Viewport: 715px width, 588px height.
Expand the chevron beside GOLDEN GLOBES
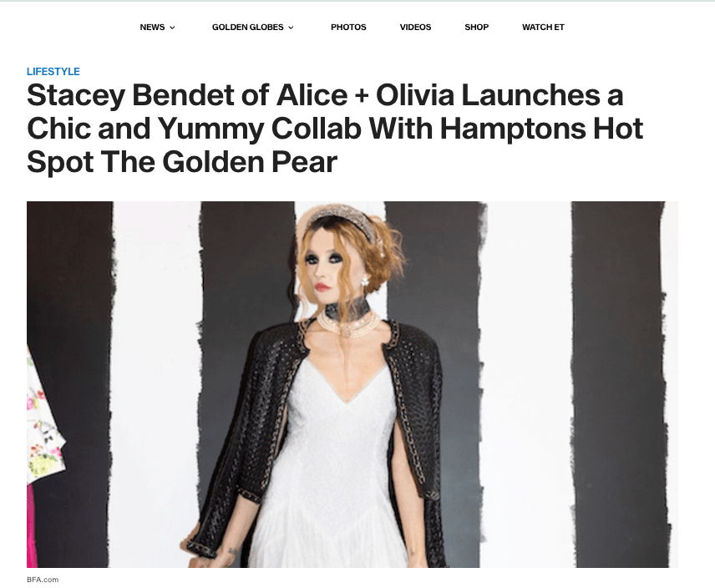[291, 28]
